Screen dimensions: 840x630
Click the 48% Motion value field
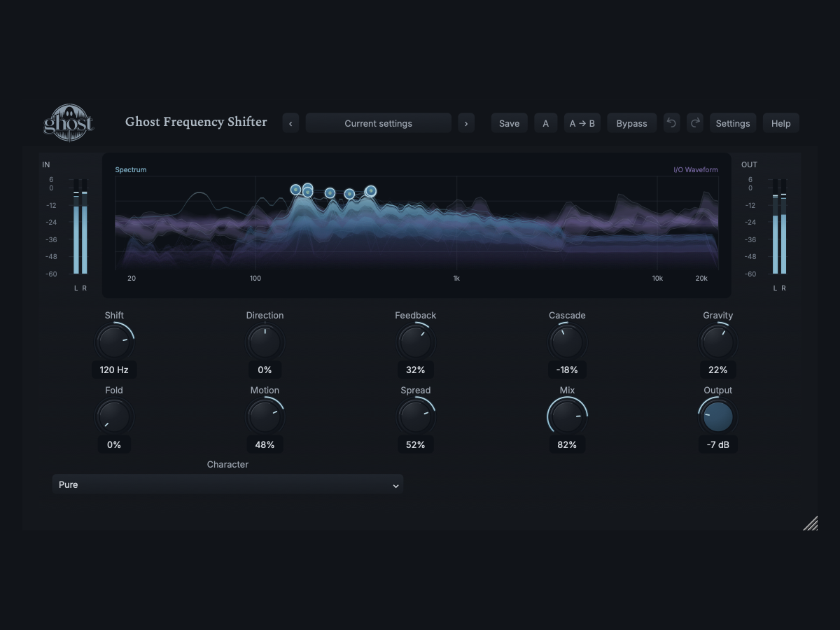pyautogui.click(x=265, y=444)
